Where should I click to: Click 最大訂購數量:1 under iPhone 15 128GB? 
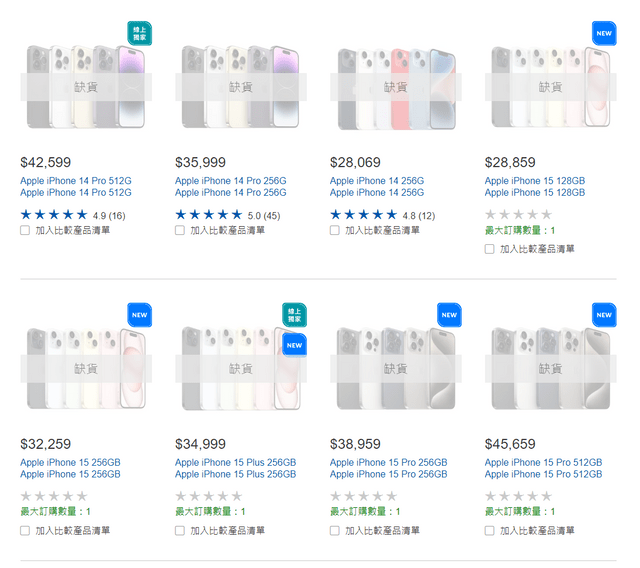click(x=520, y=231)
